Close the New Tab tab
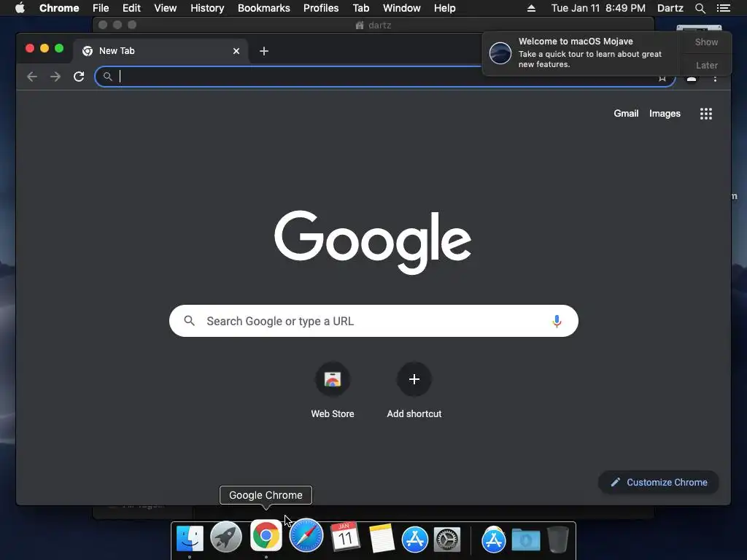 236,51
